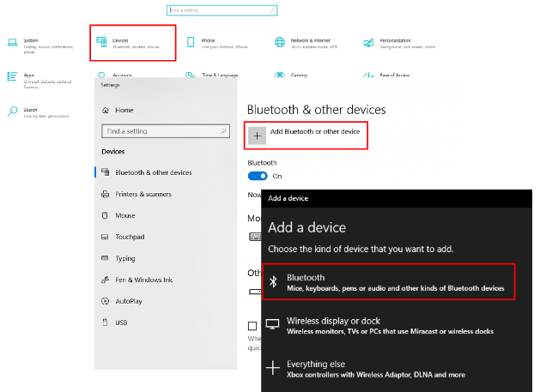
Task: Click the AutoPlay sidebar icon
Action: pos(105,301)
